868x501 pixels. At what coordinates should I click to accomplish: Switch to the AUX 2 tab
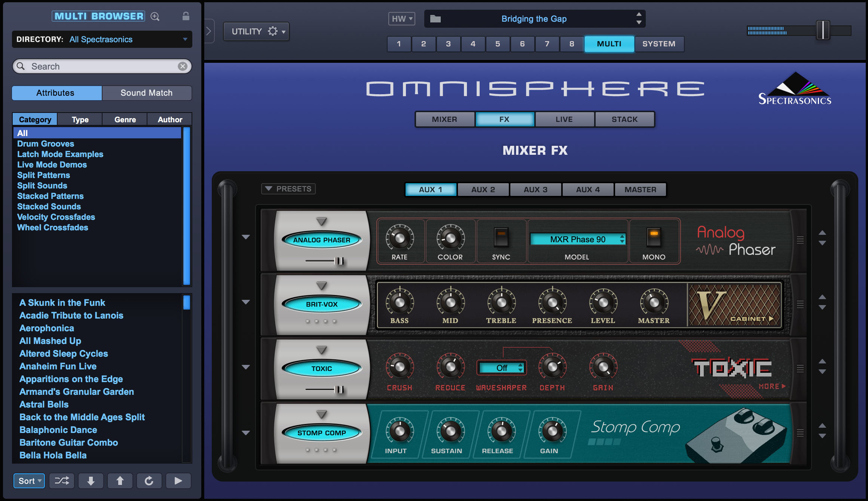pos(483,190)
